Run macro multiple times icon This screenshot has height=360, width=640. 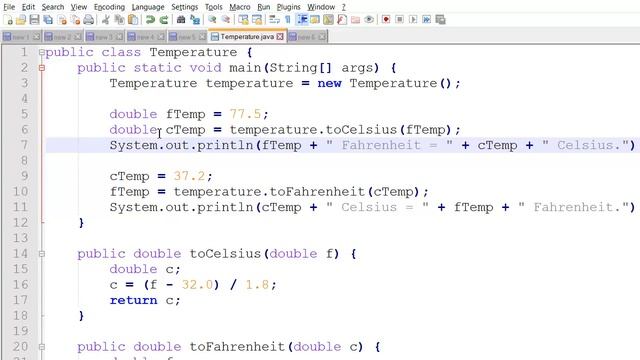(x=427, y=20)
